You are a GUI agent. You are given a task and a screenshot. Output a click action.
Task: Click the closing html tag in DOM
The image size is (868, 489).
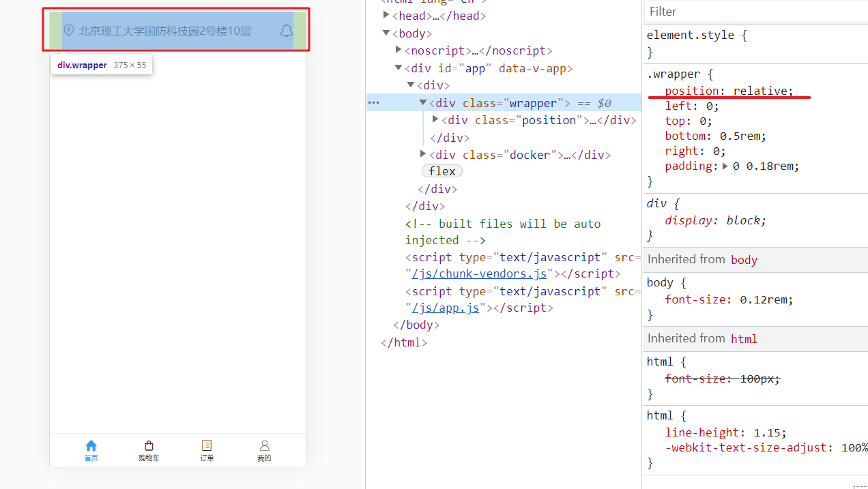404,342
